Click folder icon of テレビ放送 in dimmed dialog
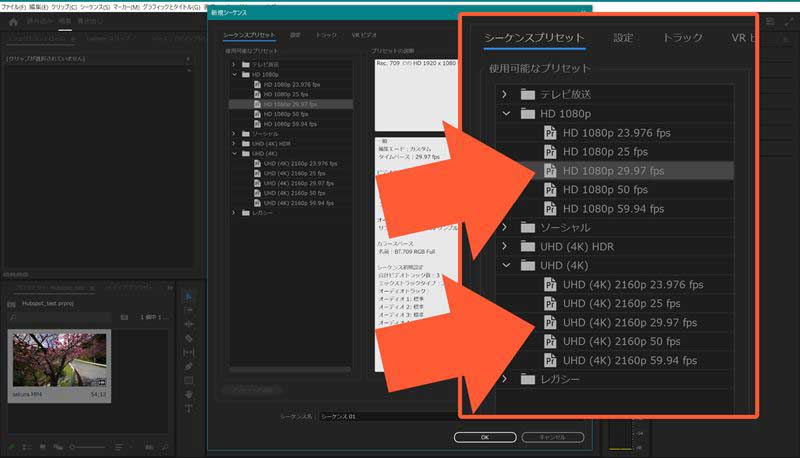 click(246, 65)
